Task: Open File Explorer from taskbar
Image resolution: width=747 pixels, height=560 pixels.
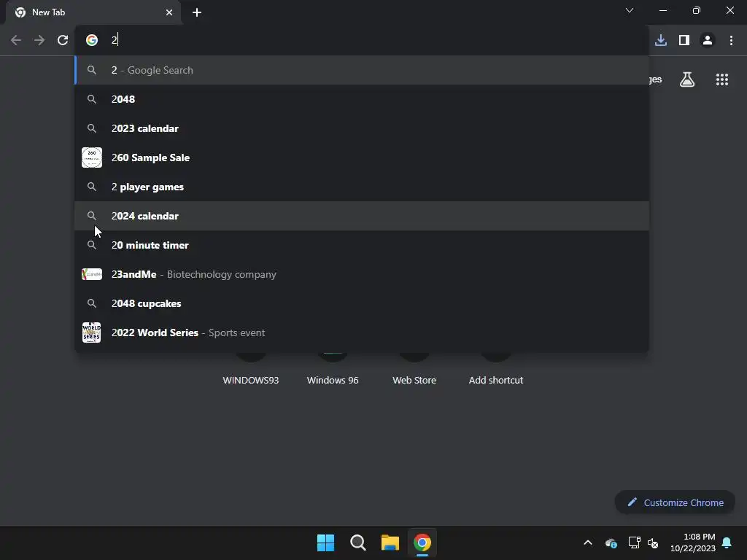Action: click(x=390, y=542)
